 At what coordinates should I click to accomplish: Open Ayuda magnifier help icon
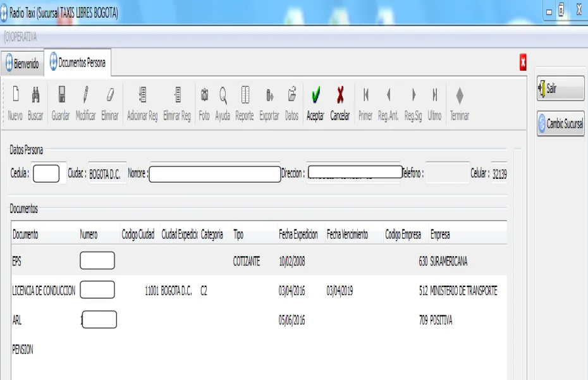(223, 103)
